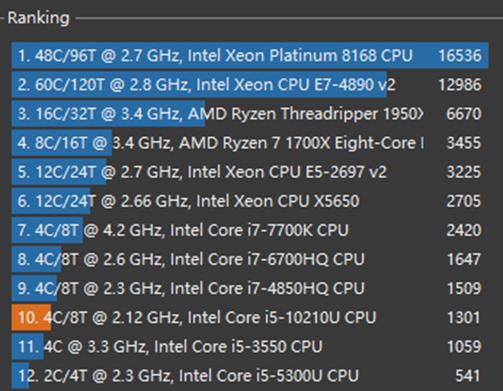This screenshot has width=503, height=391.
Task: Select the Core i5-5300U row
Action: [x=250, y=376]
